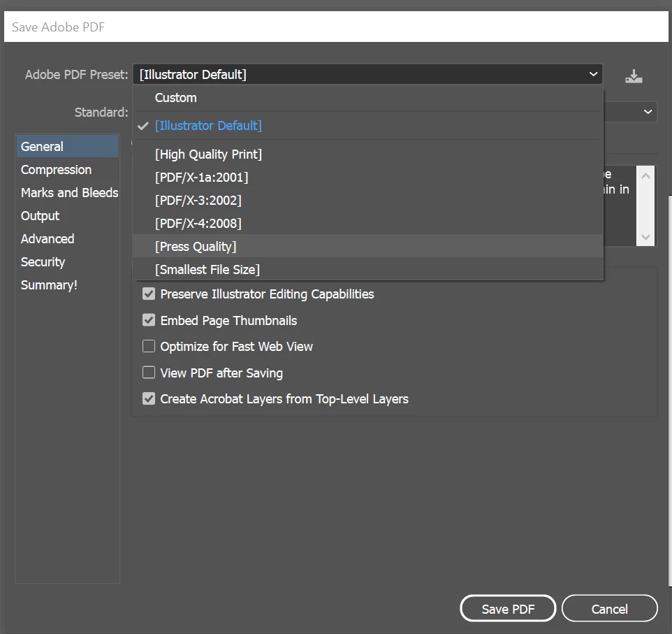Viewport: 672px width, 634px height.
Task: Open the General settings section
Action: [x=68, y=146]
